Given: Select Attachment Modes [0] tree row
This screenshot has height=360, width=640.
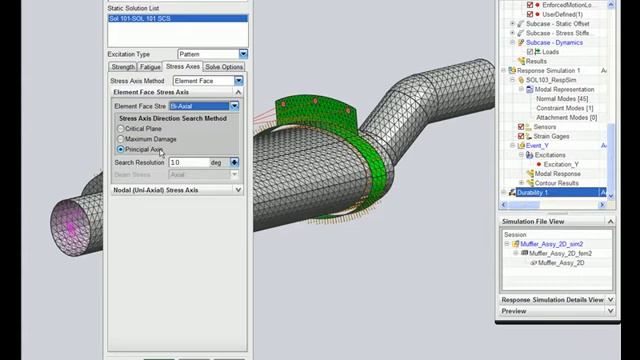Looking at the screenshot, I should pyautogui.click(x=567, y=118).
